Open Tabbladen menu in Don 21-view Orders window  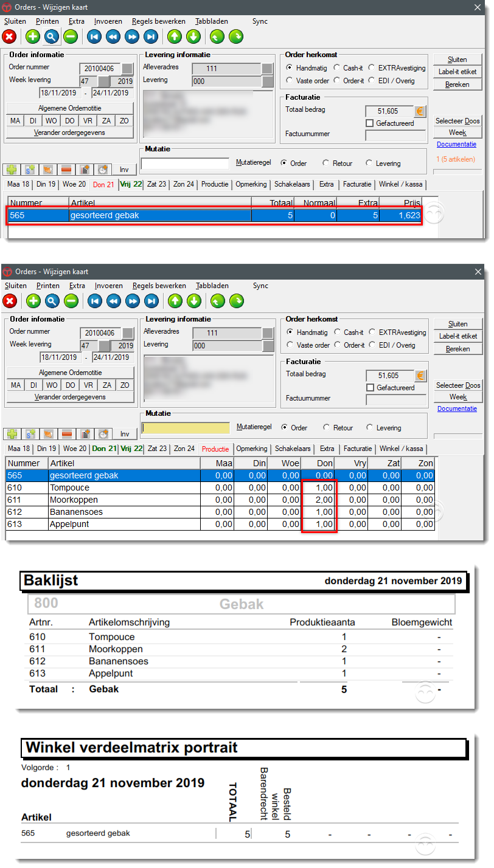click(x=211, y=21)
